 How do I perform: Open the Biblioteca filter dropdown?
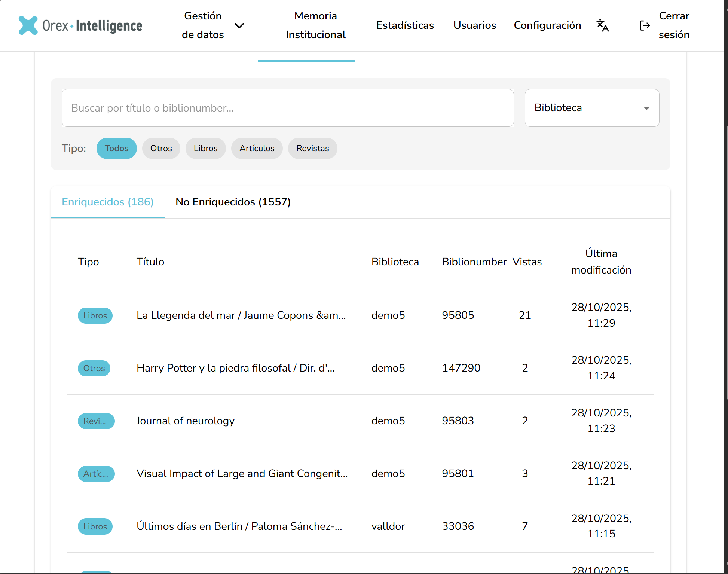[x=591, y=108]
